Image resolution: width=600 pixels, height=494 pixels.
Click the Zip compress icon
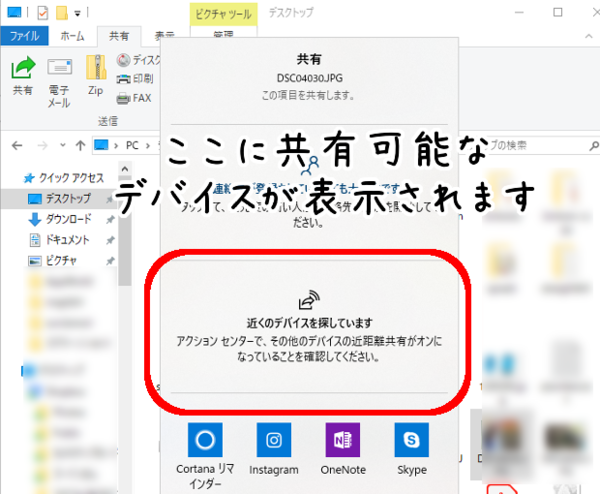tap(96, 75)
